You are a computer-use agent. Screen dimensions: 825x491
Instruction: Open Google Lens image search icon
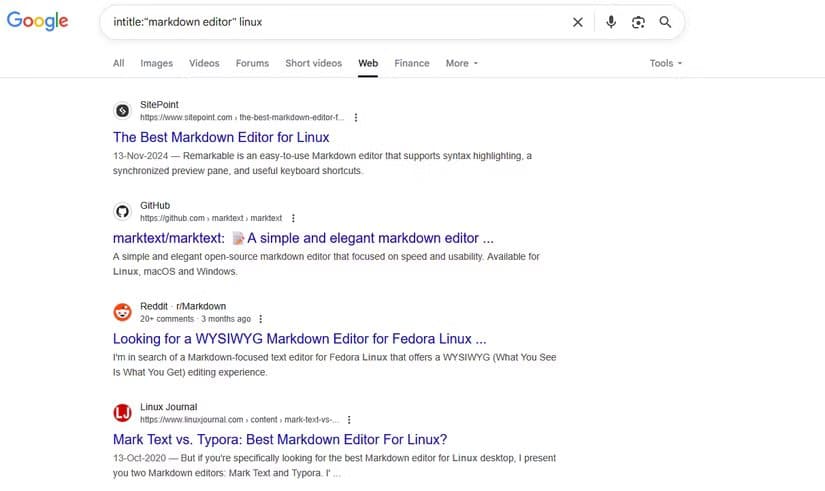(638, 22)
